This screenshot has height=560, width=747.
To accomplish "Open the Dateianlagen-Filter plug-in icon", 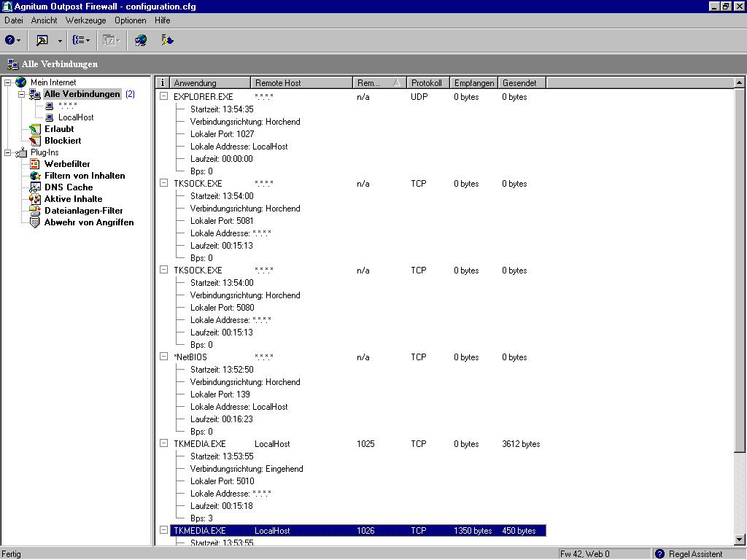I will (x=34, y=211).
